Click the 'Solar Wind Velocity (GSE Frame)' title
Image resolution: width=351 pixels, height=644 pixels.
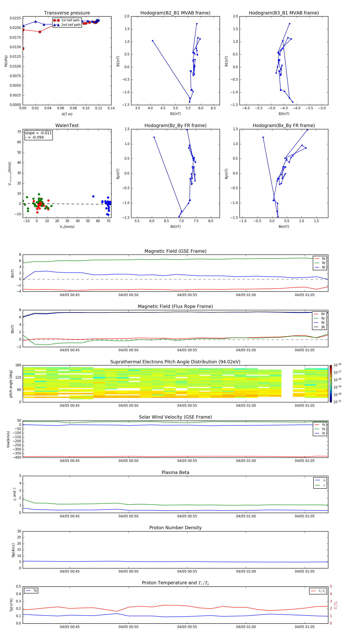tap(175, 417)
